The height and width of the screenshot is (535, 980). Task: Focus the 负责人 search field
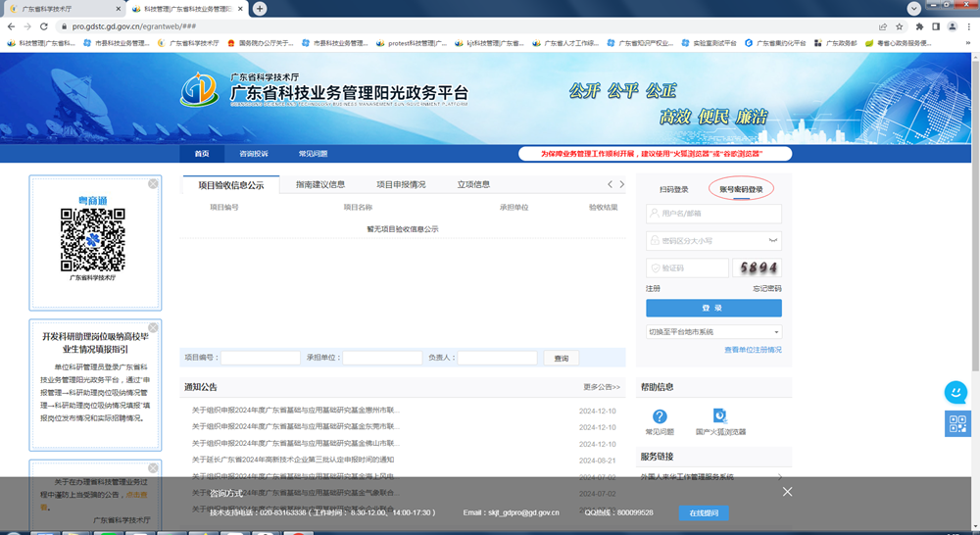tap(498, 358)
